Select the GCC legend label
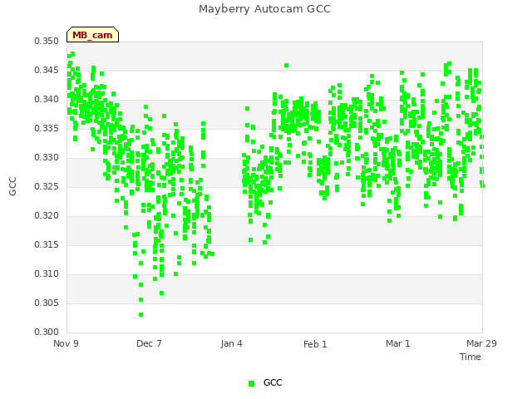The image size is (532, 399). (273, 382)
